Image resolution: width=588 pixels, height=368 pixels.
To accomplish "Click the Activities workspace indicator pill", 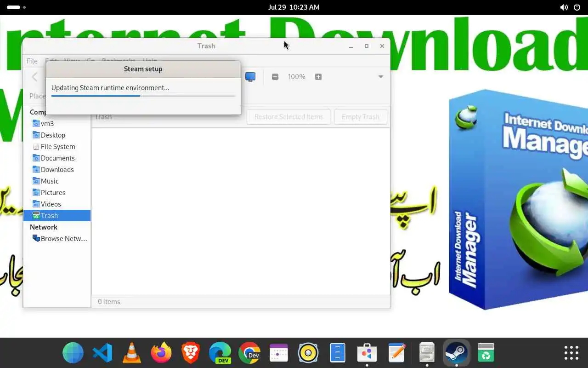I will 14,7.
